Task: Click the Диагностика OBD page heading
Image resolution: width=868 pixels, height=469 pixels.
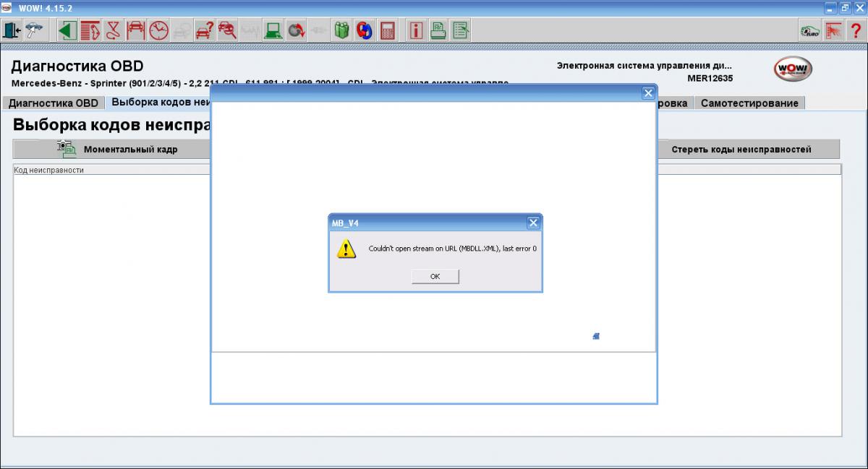Action: pyautogui.click(x=77, y=66)
